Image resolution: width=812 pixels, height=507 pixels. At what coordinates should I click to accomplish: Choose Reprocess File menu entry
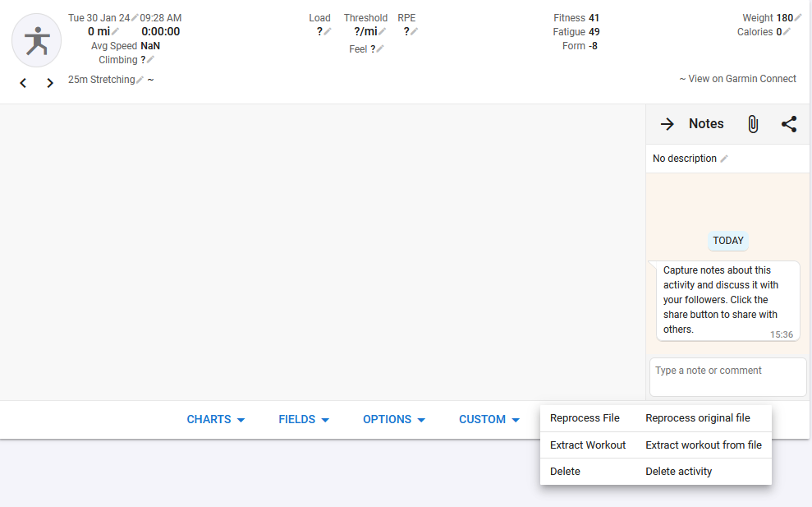[656, 418]
